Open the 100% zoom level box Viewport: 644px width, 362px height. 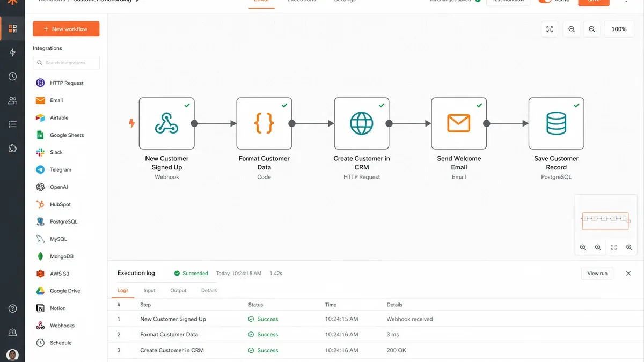(619, 29)
